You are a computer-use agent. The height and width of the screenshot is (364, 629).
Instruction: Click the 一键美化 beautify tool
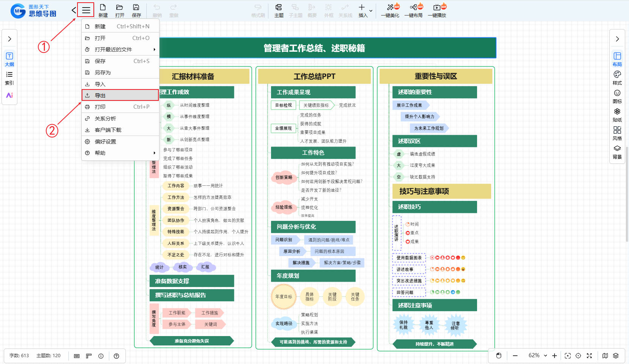390,11
